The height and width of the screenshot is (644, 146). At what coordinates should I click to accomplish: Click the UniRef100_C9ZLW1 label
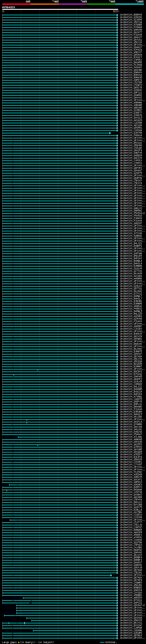pos(131,148)
